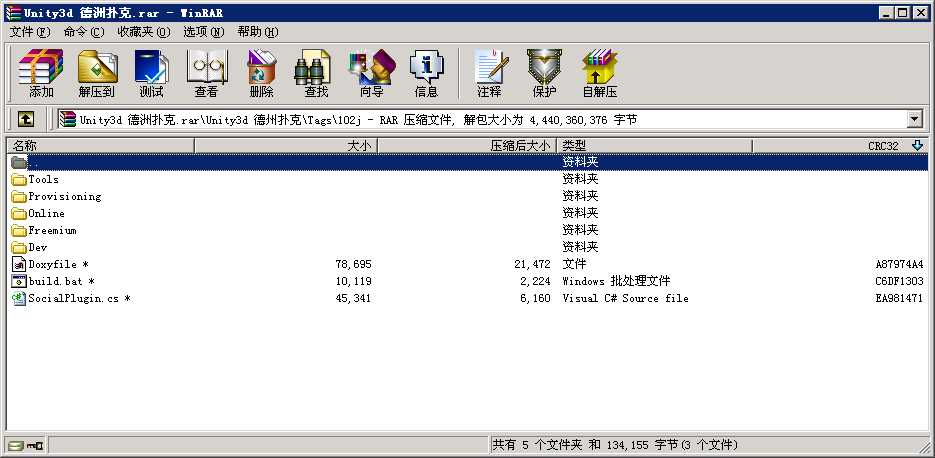The image size is (935, 458).
Task: Click the 查看 (View) toolbar icon
Action: tap(206, 73)
